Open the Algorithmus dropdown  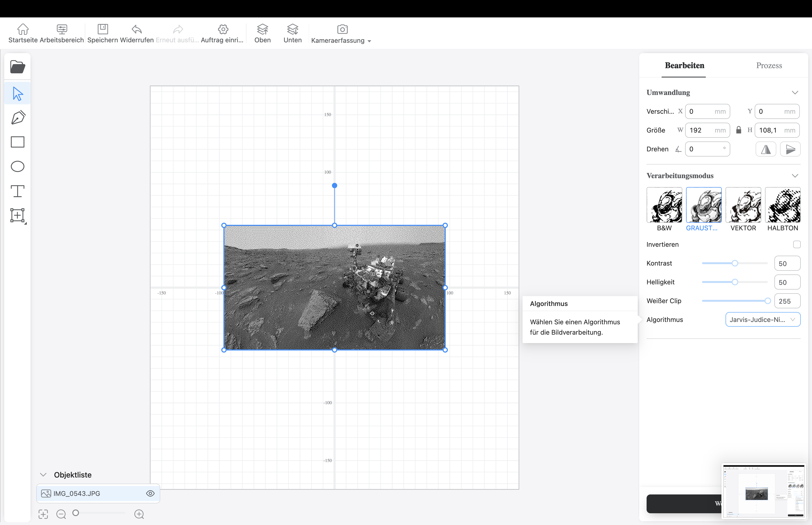(x=763, y=319)
